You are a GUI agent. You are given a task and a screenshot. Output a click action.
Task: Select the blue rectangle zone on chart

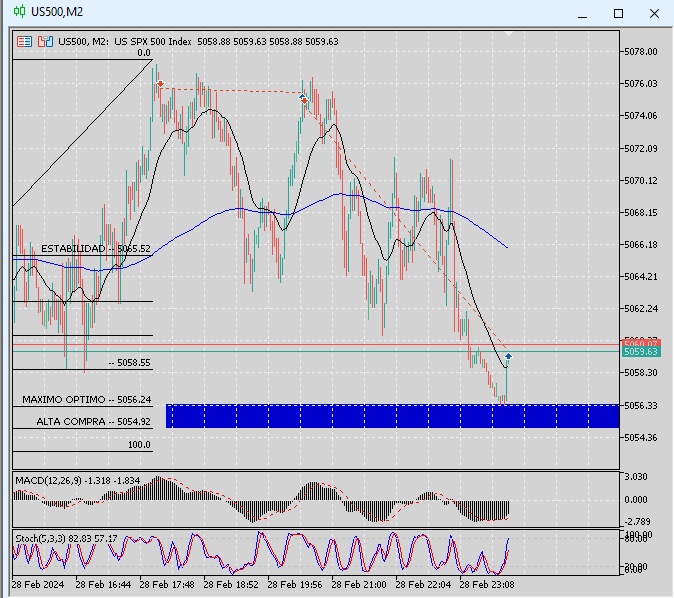click(390, 416)
